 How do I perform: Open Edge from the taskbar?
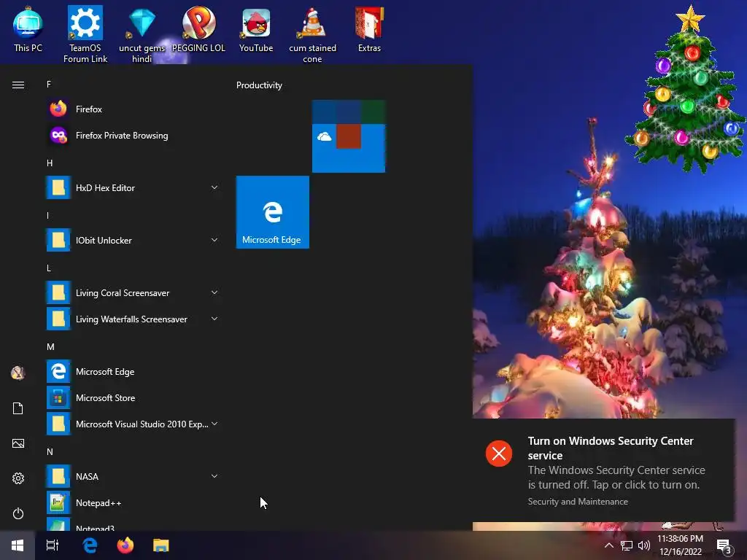(x=90, y=545)
